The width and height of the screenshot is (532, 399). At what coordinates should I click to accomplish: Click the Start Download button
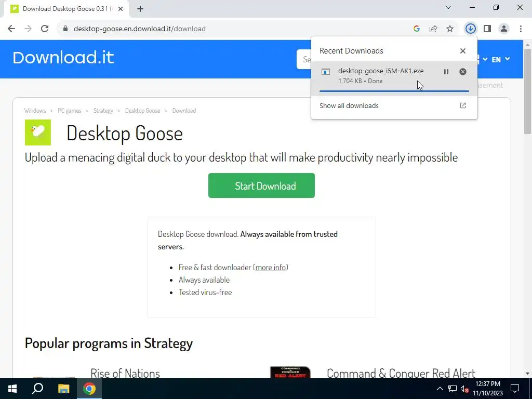(x=261, y=185)
